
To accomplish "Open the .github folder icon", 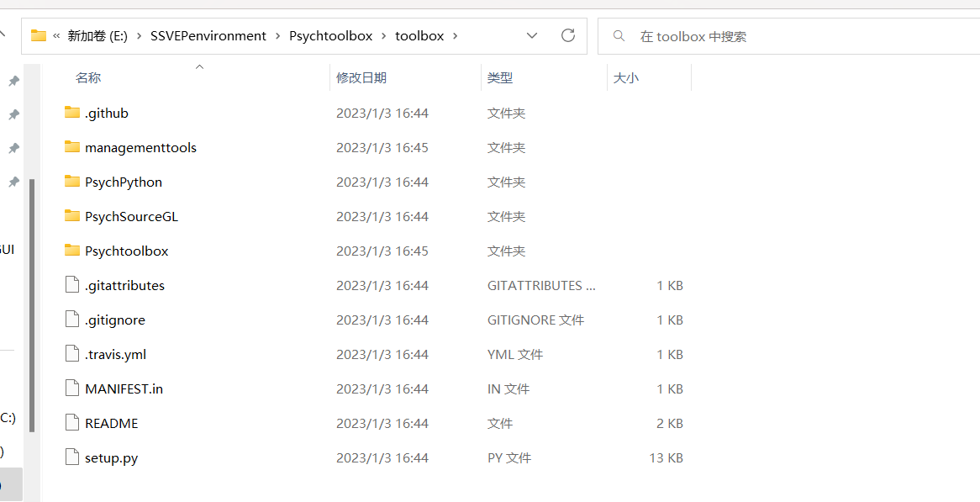I will coord(72,112).
